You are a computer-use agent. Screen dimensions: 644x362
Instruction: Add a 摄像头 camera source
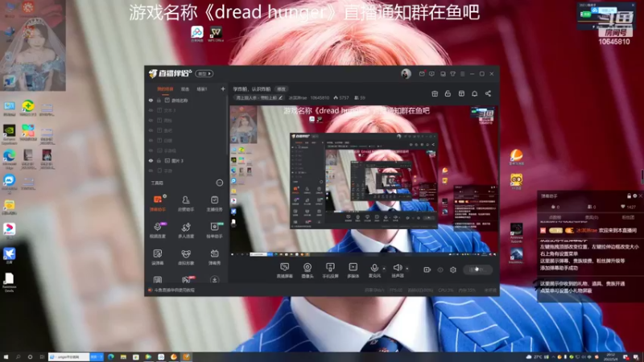(x=308, y=270)
